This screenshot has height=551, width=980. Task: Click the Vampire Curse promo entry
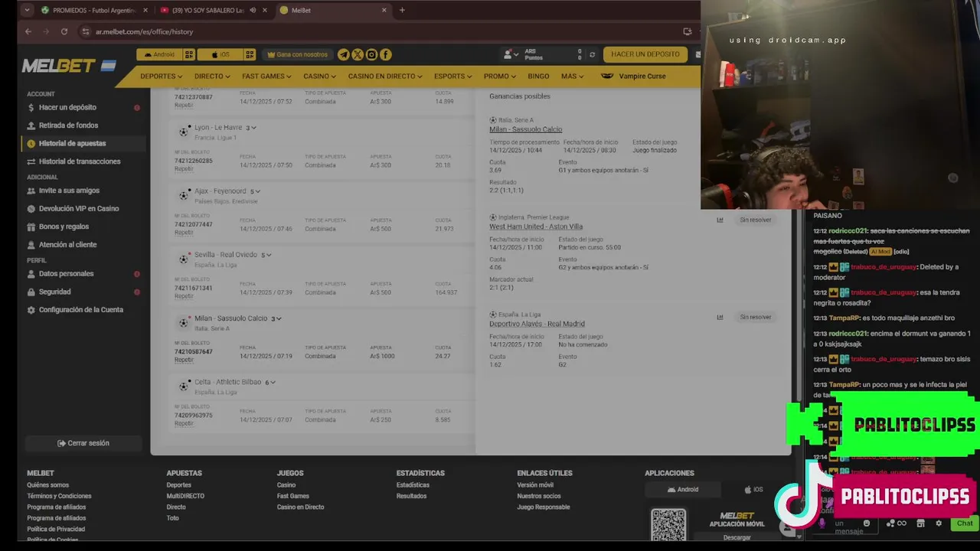(x=633, y=76)
